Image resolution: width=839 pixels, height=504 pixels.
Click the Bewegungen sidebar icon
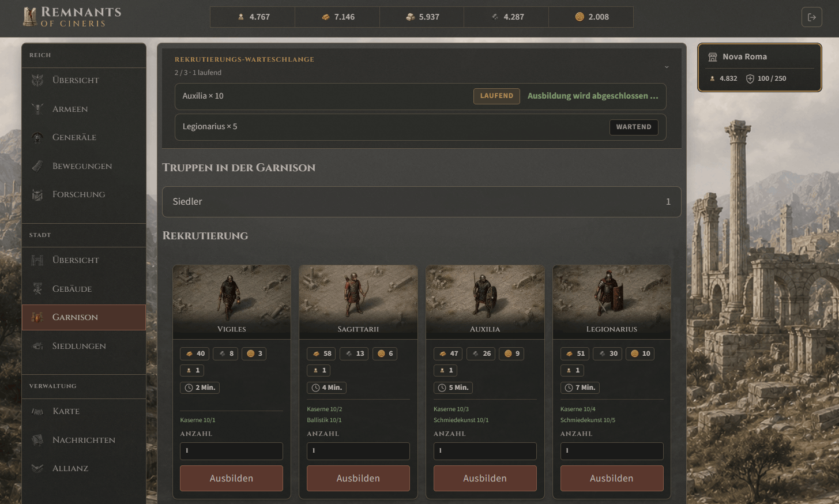37,166
